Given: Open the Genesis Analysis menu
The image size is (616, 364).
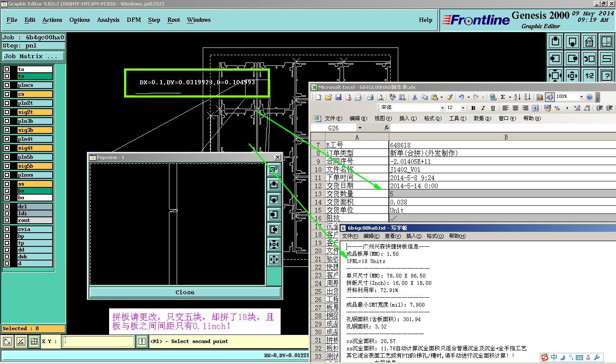Looking at the screenshot, I should tap(108, 20).
